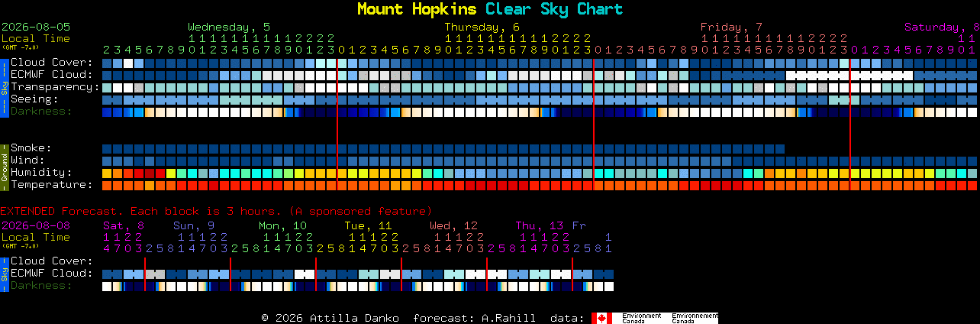Click the Darkness row label in main chart
980x324 pixels.
41,112
